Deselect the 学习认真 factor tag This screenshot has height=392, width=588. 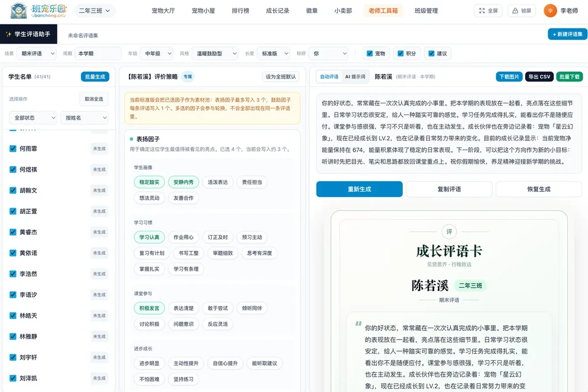coord(149,237)
